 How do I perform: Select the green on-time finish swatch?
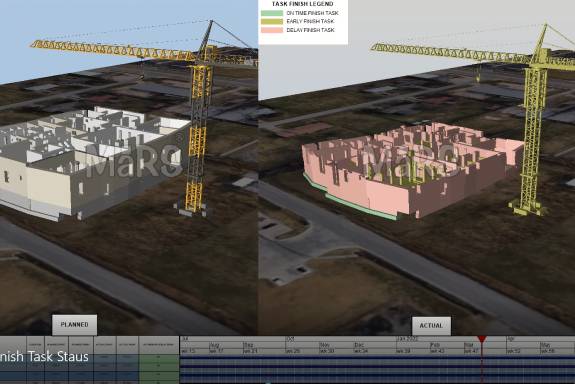tap(272, 13)
